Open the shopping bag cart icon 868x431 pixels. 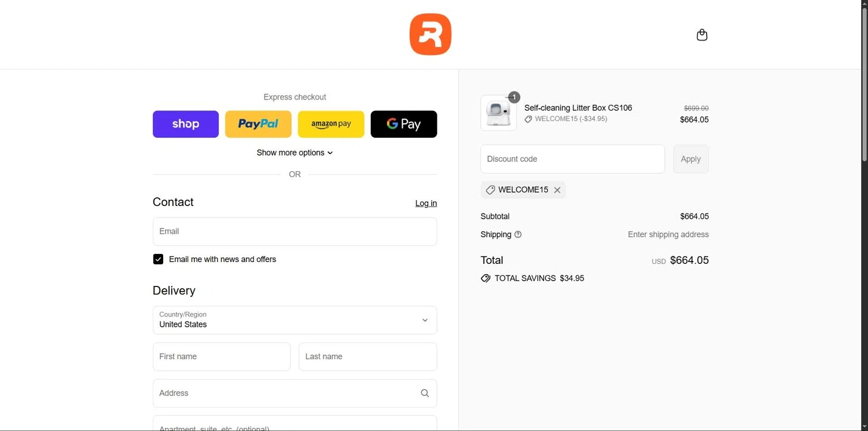[702, 35]
